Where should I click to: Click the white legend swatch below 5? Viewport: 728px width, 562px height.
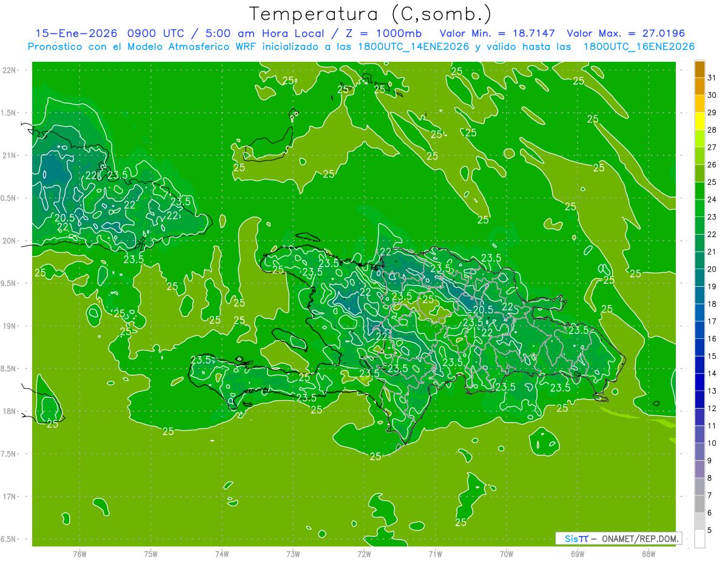tap(699, 539)
